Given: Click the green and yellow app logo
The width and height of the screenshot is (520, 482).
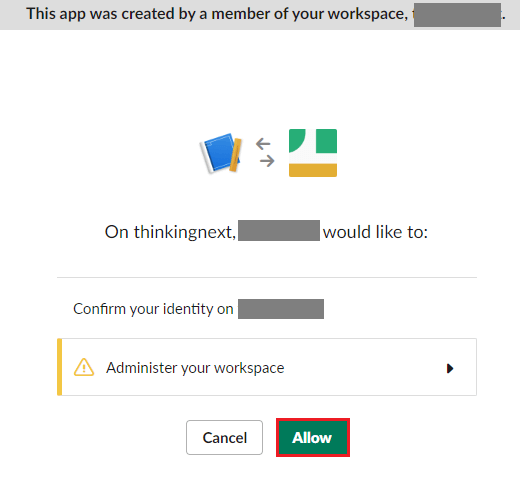Looking at the screenshot, I should [313, 153].
